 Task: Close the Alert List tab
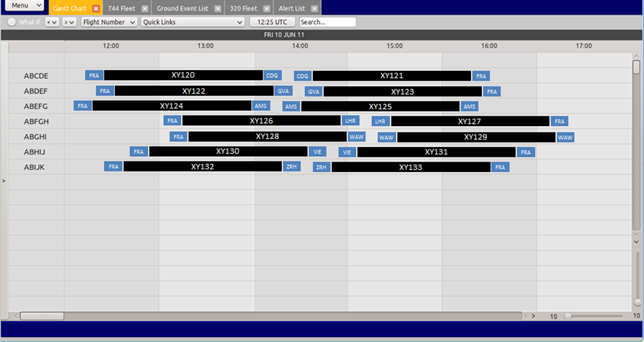point(315,9)
